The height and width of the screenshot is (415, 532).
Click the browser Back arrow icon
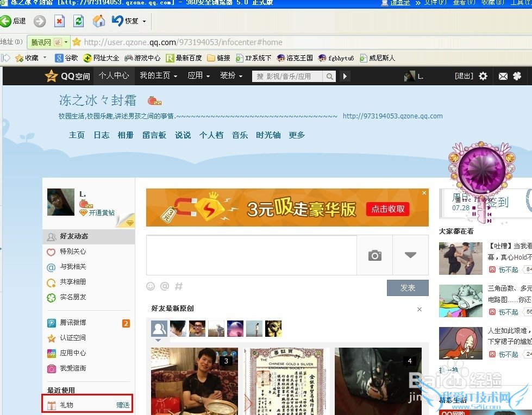[x=5, y=21]
